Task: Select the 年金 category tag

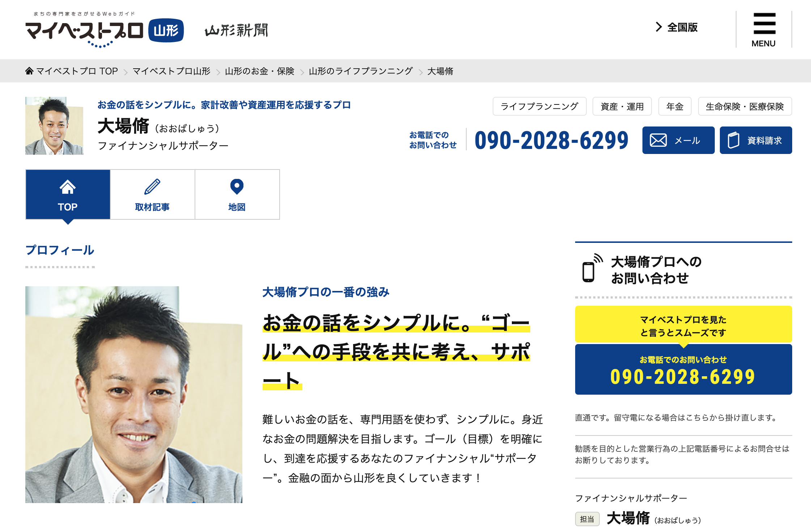Action: tap(675, 106)
